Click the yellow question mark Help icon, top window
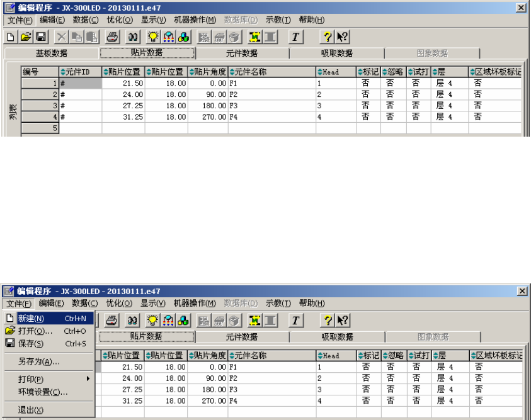 pyautogui.click(x=327, y=37)
